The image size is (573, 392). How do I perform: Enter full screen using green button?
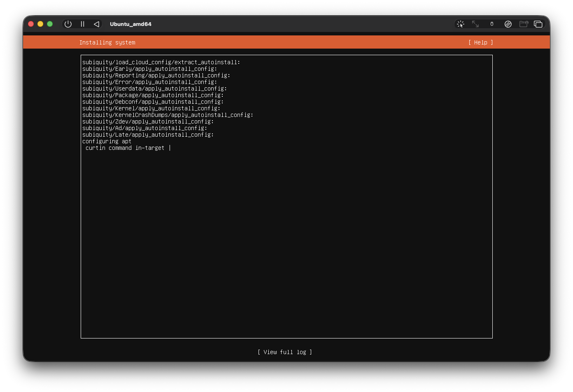(x=50, y=24)
